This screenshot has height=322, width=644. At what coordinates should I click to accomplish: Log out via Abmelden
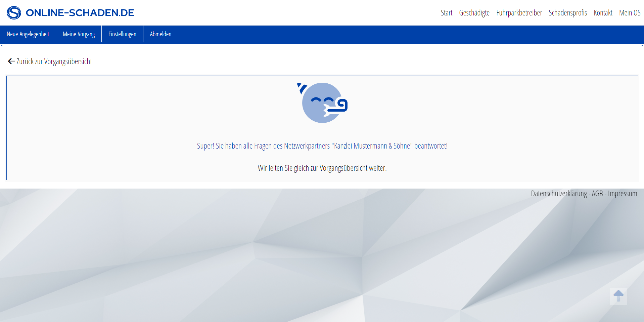160,34
